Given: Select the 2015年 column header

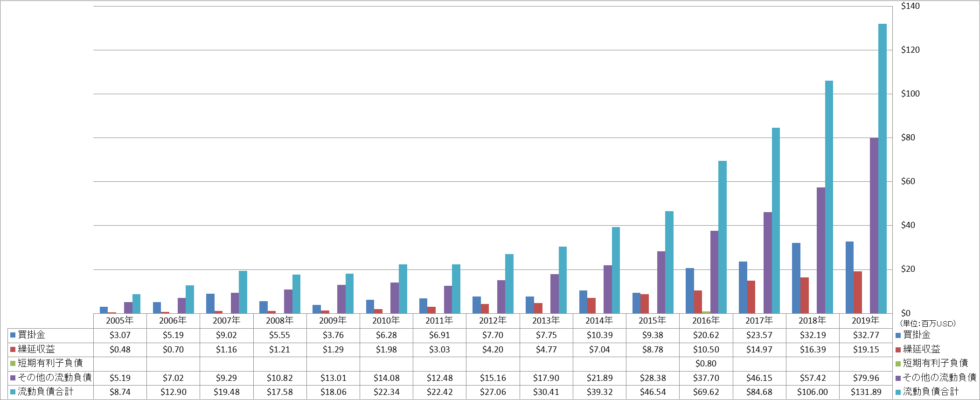Looking at the screenshot, I should click(653, 321).
